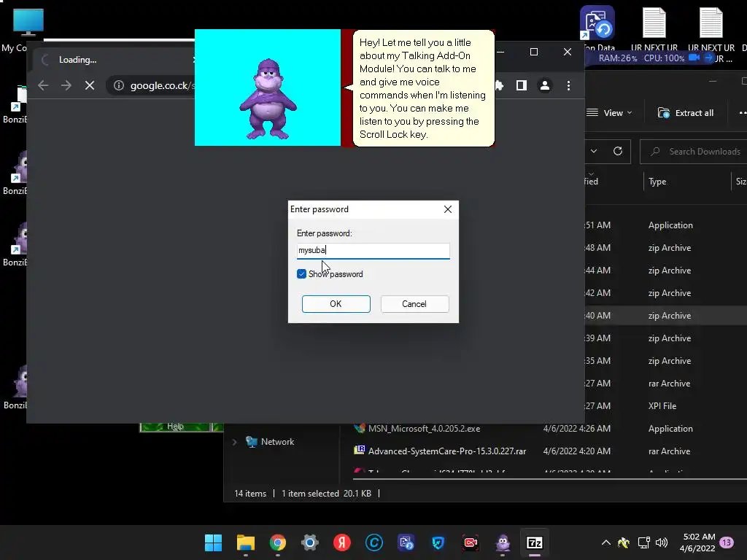Click banana tray icon
The image size is (747, 560).
tap(624, 542)
